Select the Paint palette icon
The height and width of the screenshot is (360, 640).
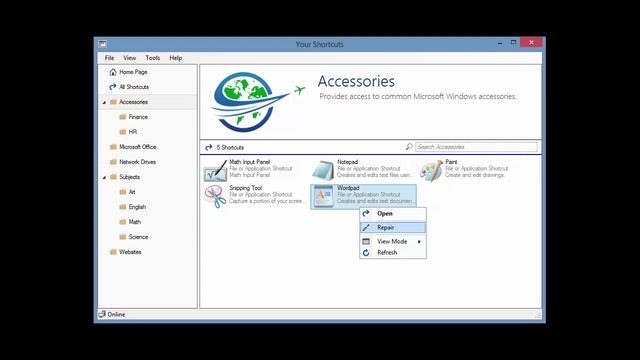click(431, 171)
